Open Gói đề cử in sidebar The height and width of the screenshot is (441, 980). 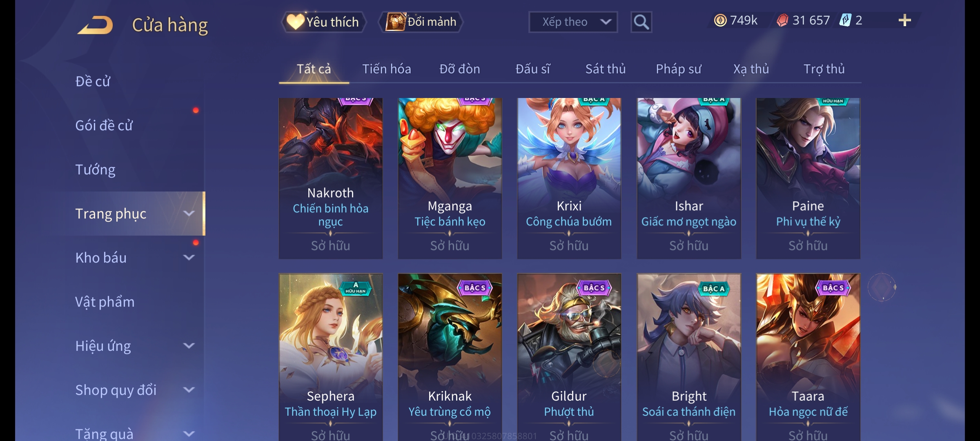[104, 125]
